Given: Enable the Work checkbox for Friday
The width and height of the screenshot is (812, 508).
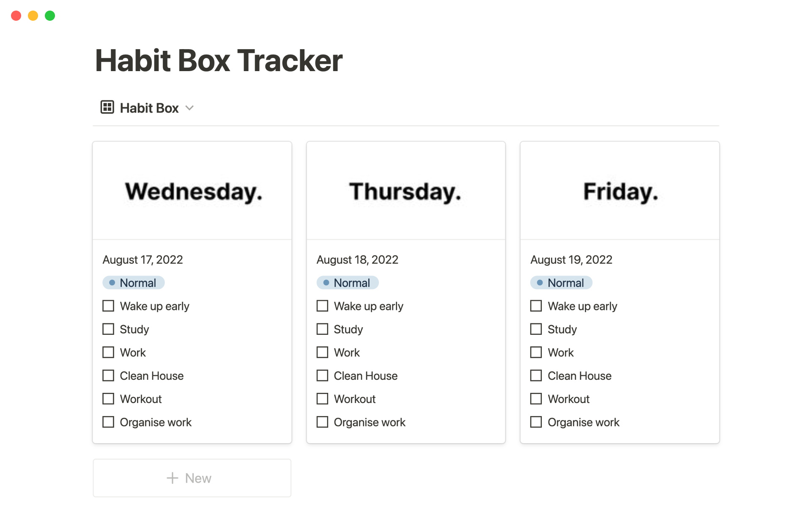Looking at the screenshot, I should pyautogui.click(x=536, y=352).
